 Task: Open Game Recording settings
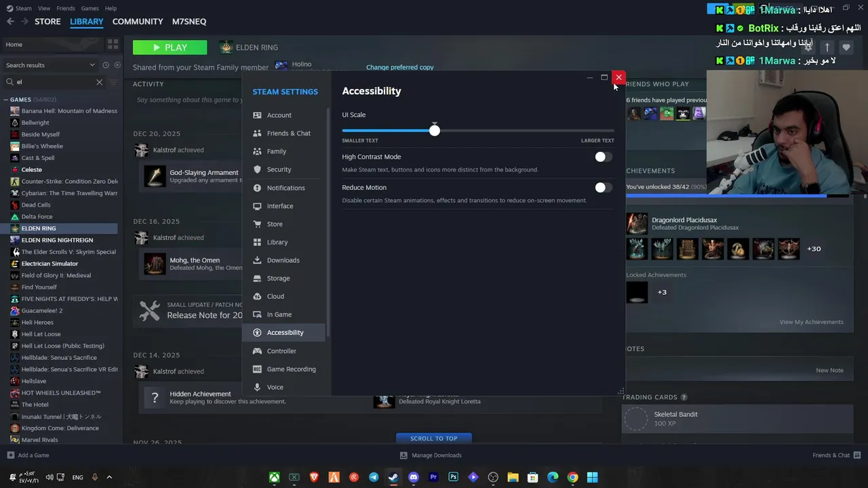(x=284, y=369)
